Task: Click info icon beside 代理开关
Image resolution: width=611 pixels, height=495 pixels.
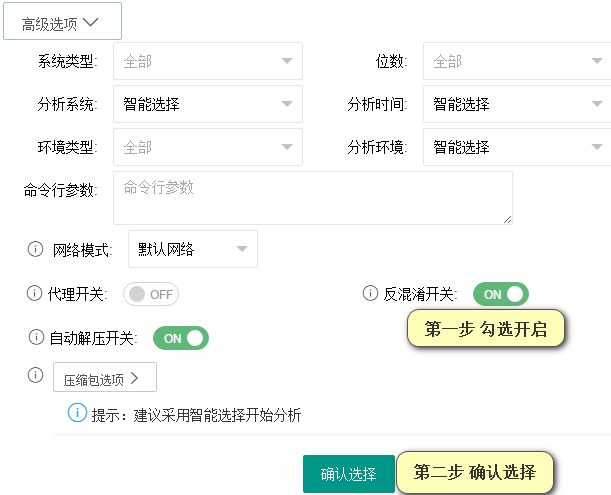Action: coord(34,293)
